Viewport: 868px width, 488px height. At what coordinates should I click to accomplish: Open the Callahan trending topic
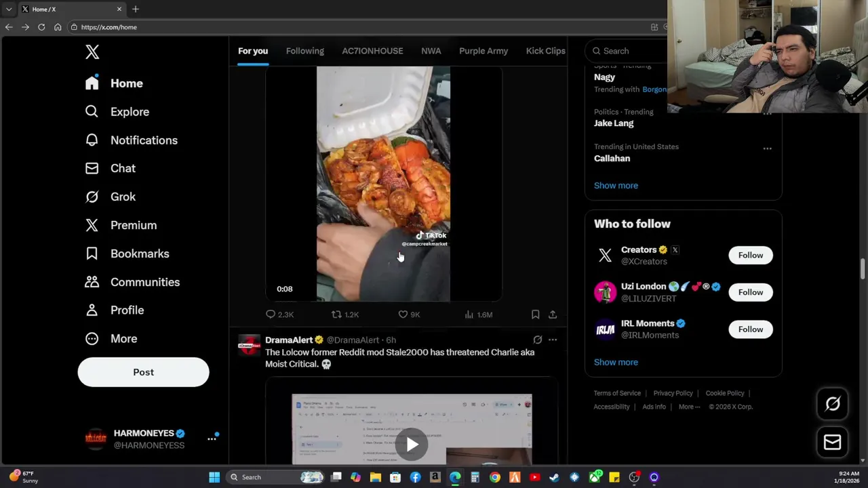point(612,159)
